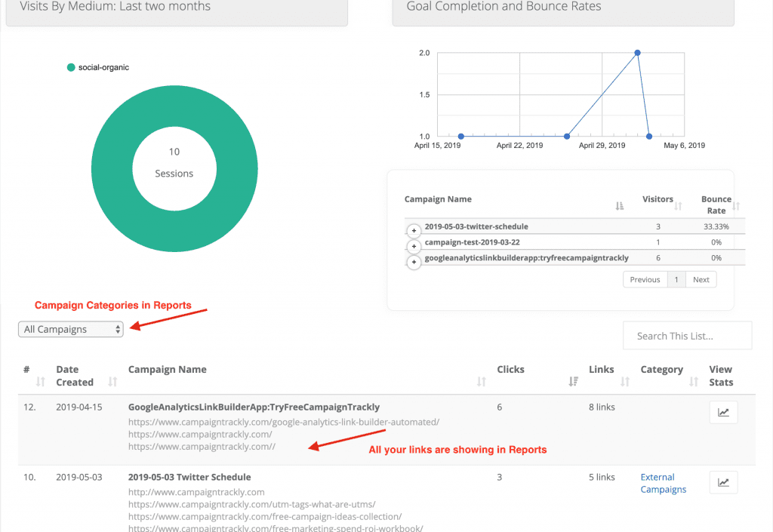Viewport: 773px width, 532px height.
Task: Select pagination page 1
Action: pyautogui.click(x=676, y=279)
